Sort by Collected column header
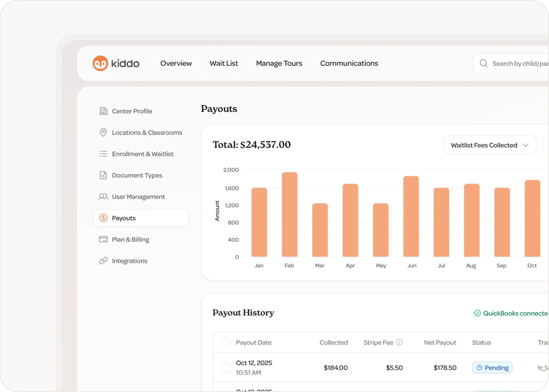The width and height of the screenshot is (549, 392). [333, 342]
